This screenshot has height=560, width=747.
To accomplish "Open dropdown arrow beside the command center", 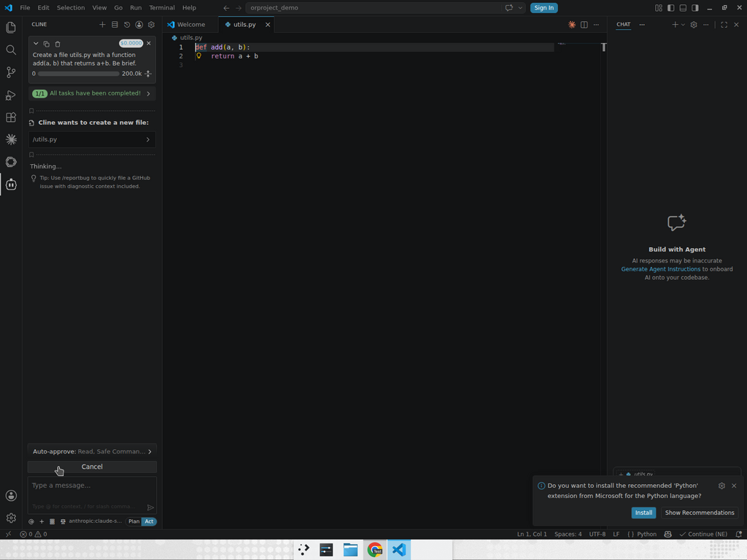I will [520, 7].
